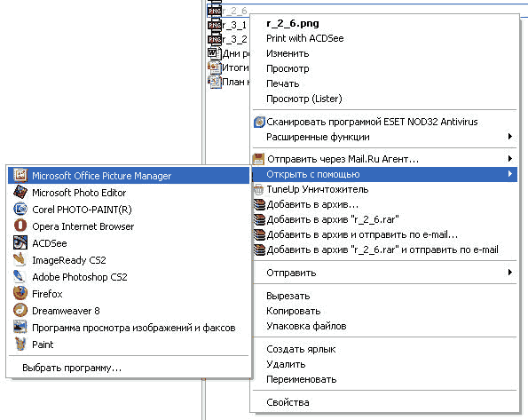Select Копировать from the context menu

pyautogui.click(x=293, y=311)
